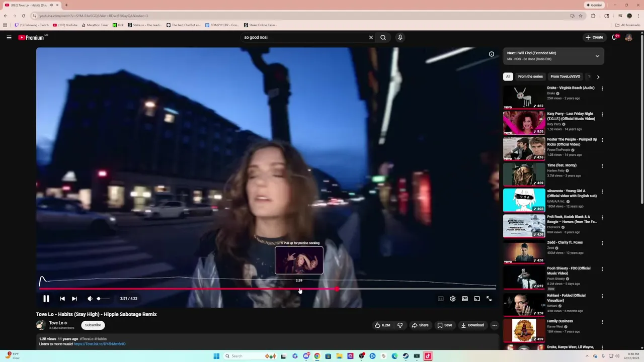Open the Tove.lnk.to description link

coord(100,344)
